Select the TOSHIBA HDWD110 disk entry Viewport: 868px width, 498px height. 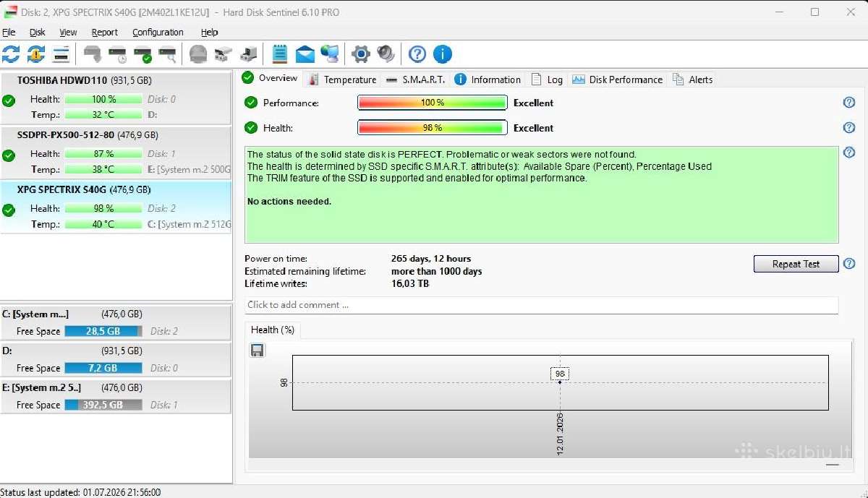coord(116,98)
